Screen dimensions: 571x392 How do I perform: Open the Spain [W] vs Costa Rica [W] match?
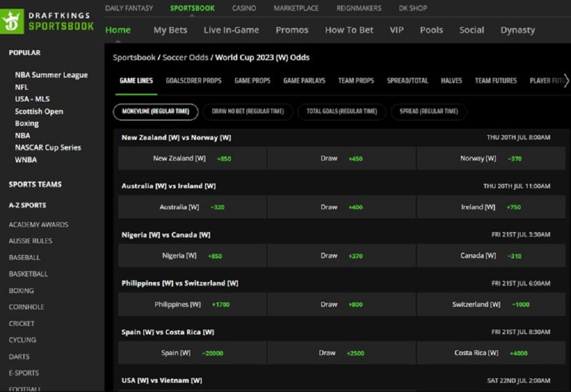click(x=168, y=332)
